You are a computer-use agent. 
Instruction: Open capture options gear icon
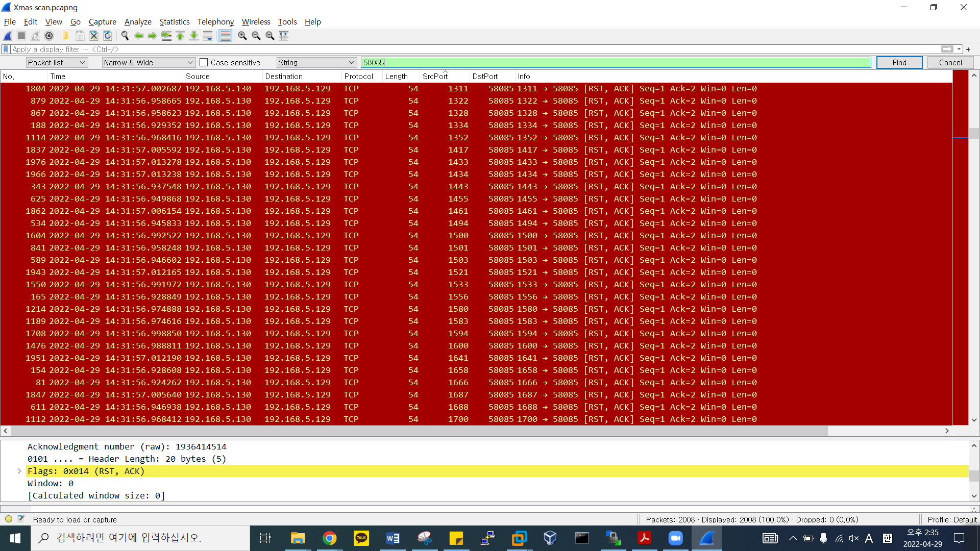(49, 36)
